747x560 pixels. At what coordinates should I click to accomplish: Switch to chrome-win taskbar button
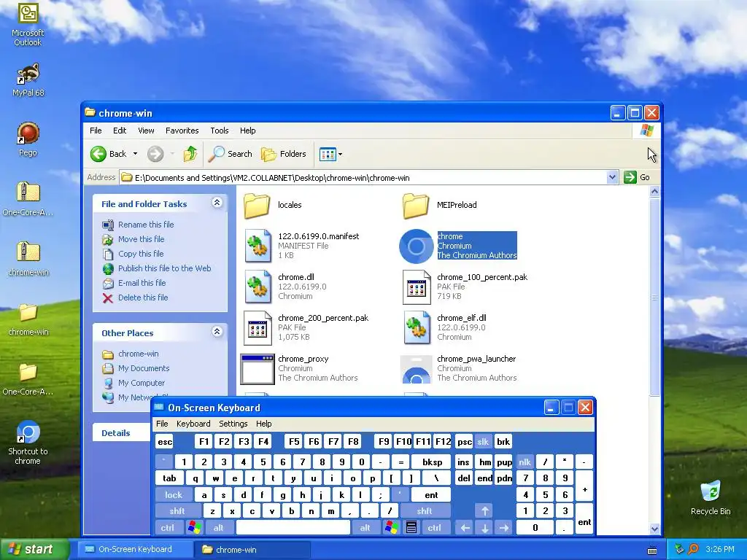[x=252, y=550]
